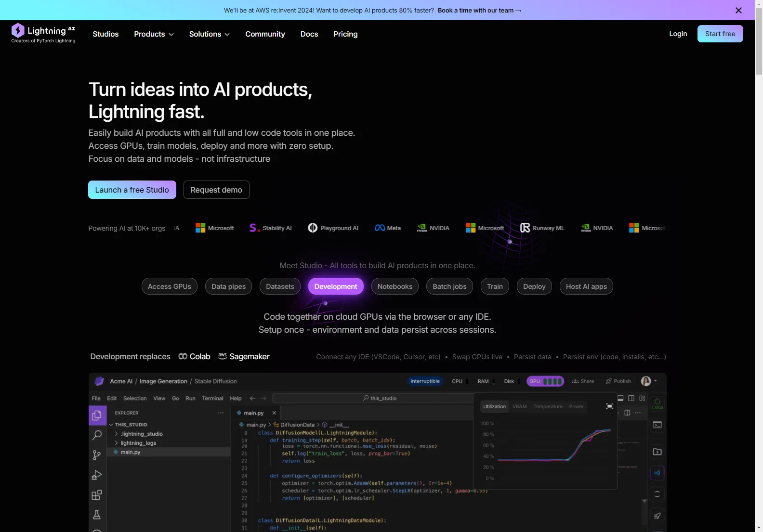Dismiss the AWS re:Invent banner
This screenshot has width=763, height=532.
738,10
